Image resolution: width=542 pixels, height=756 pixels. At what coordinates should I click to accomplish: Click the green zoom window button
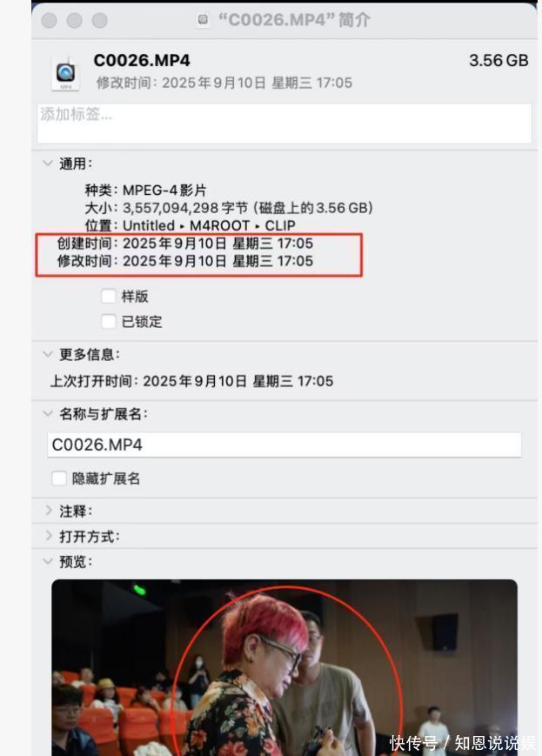coord(100,20)
